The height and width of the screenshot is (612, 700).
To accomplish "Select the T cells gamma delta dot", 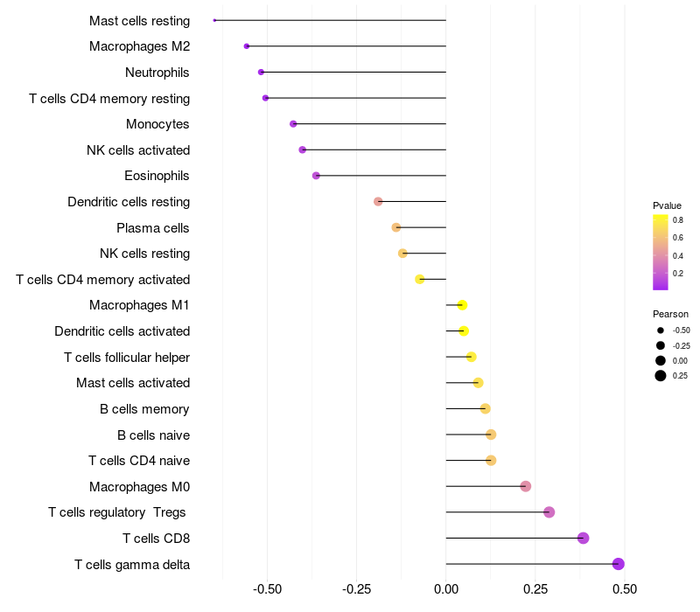I will pyautogui.click(x=619, y=564).
